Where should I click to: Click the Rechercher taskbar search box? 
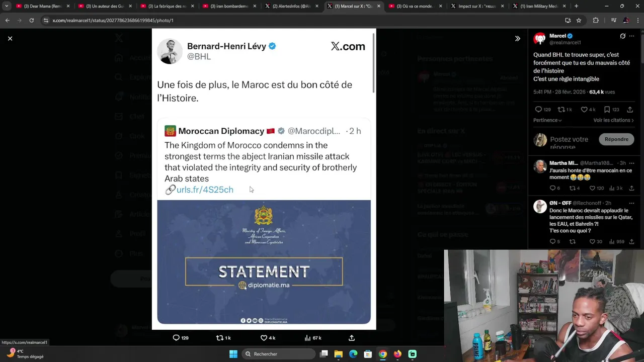(x=278, y=354)
